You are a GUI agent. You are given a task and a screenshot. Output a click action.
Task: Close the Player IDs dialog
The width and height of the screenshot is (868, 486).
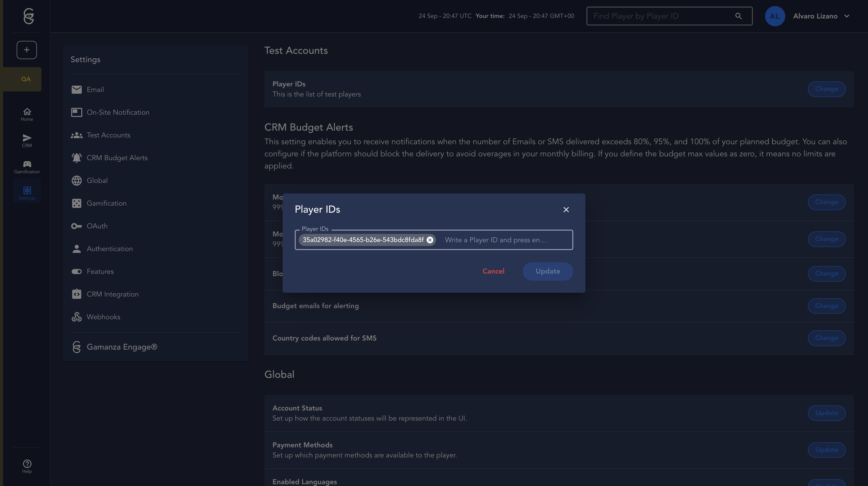click(566, 210)
